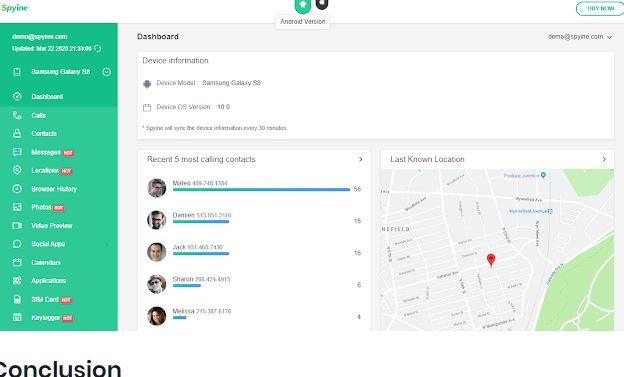Click the Calendars icon
The image size is (624, 377).
(x=17, y=262)
